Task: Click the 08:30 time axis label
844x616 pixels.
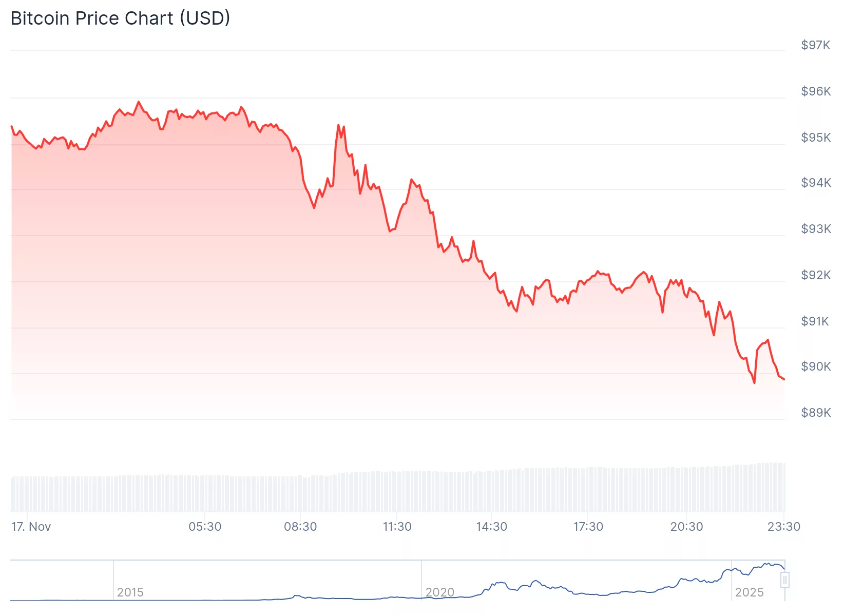Action: pos(300,527)
